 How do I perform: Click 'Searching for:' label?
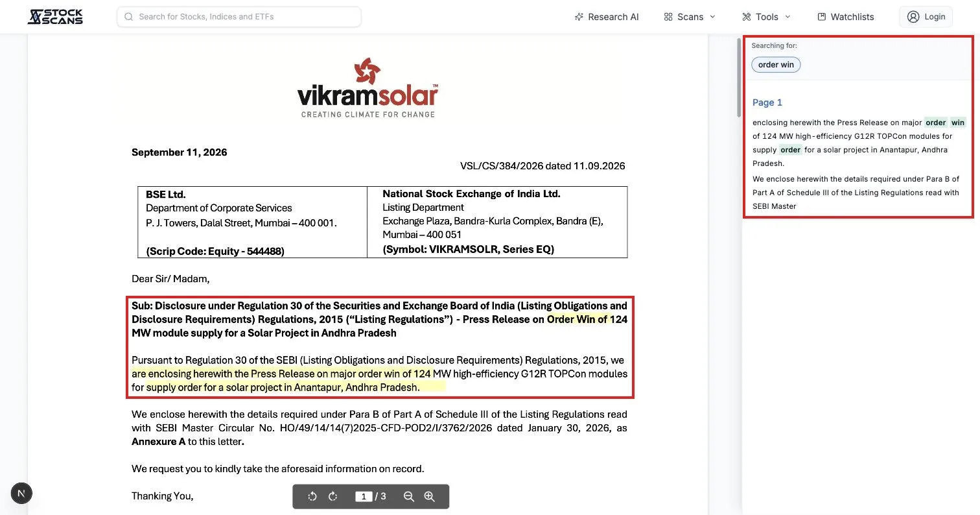[774, 45]
